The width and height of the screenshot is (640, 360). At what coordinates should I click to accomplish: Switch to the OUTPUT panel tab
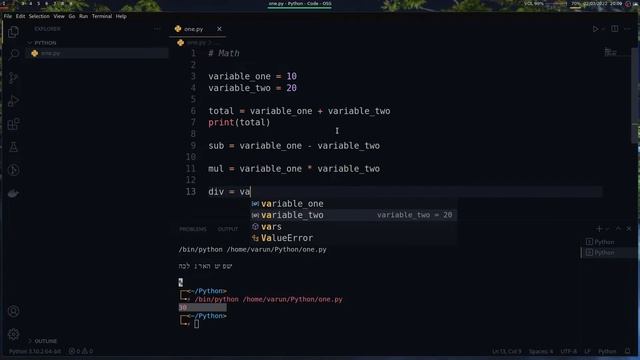[x=228, y=229]
